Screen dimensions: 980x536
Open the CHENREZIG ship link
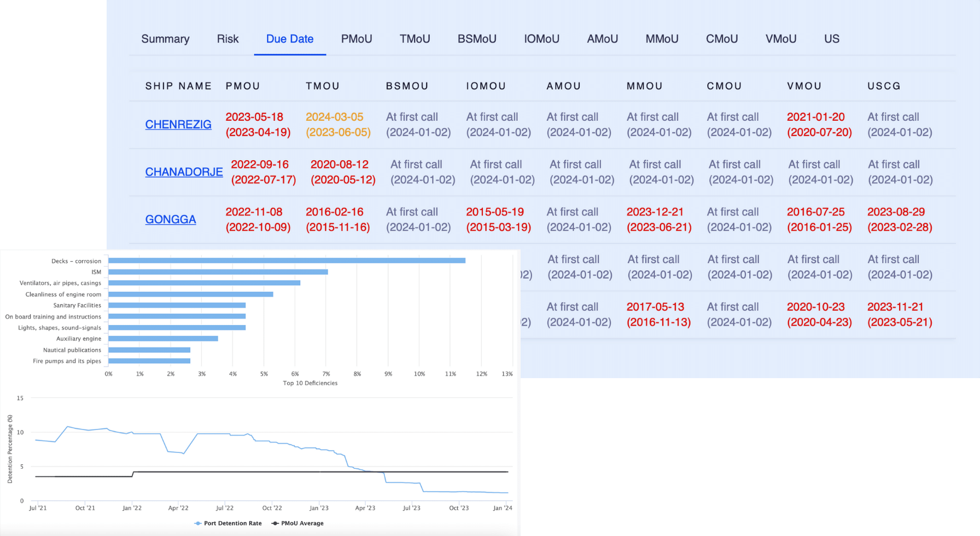[178, 125]
